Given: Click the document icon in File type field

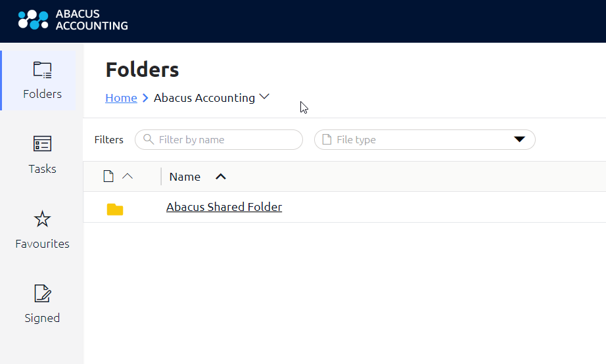Looking at the screenshot, I should tap(327, 139).
